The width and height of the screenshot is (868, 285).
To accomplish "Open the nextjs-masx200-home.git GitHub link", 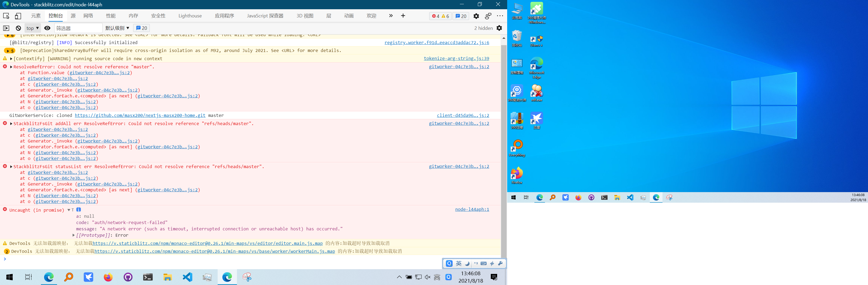I will point(140,115).
